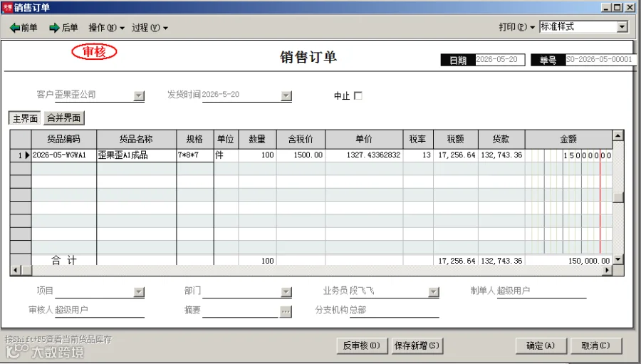Select row 1 via its row indicator arrow
This screenshot has width=641, height=364.
pos(21,155)
